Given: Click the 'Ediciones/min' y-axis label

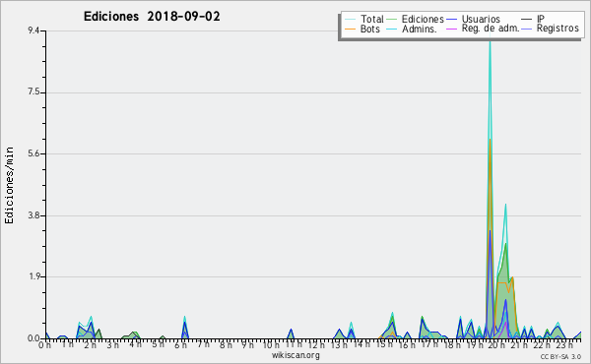Looking at the screenshot, I should [9, 185].
